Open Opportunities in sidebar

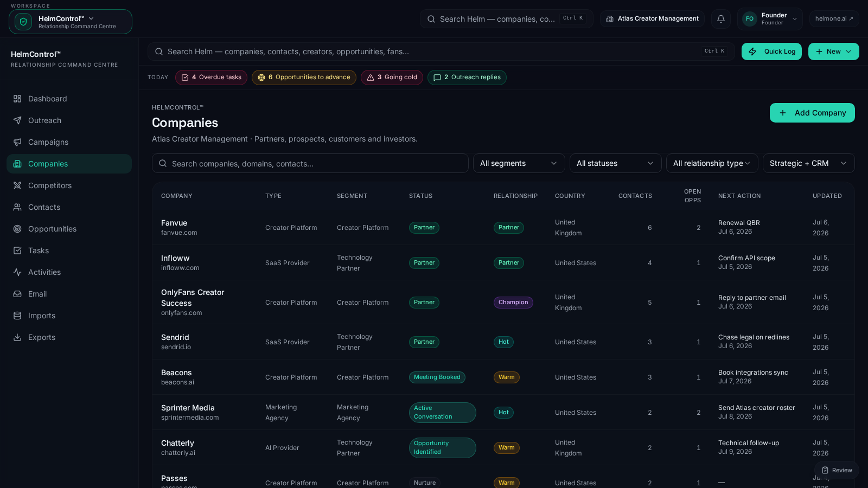(69, 229)
